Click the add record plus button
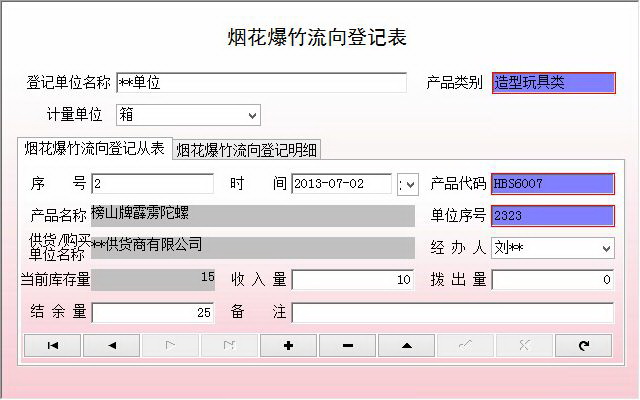 click(x=289, y=346)
